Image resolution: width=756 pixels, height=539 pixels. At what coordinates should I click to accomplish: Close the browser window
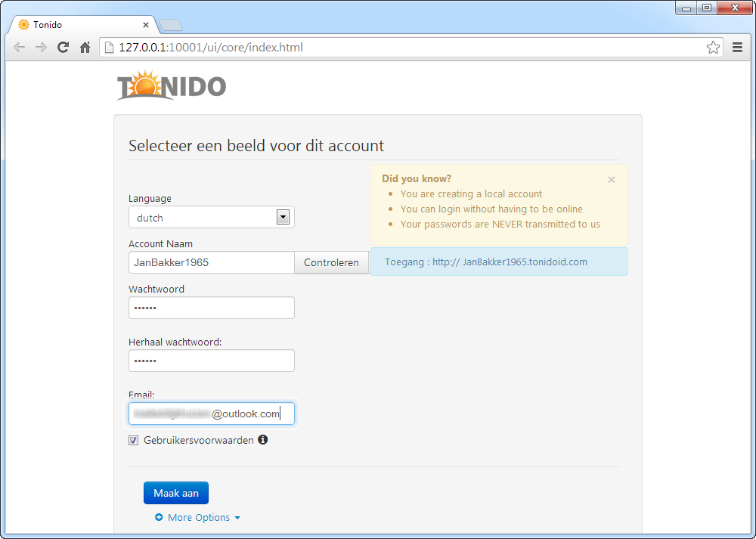coord(735,8)
